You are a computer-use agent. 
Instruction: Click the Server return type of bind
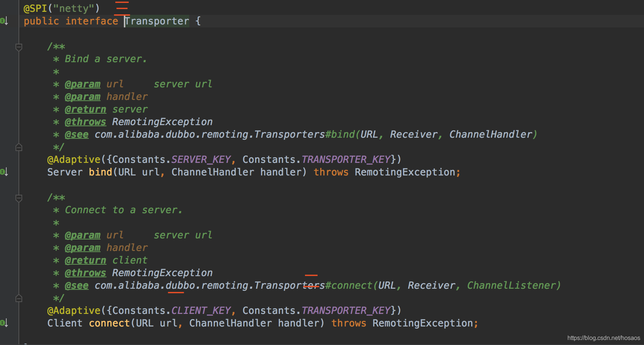65,172
